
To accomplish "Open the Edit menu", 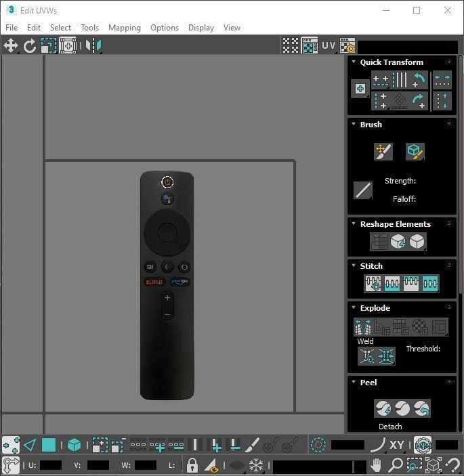I will coord(34,28).
